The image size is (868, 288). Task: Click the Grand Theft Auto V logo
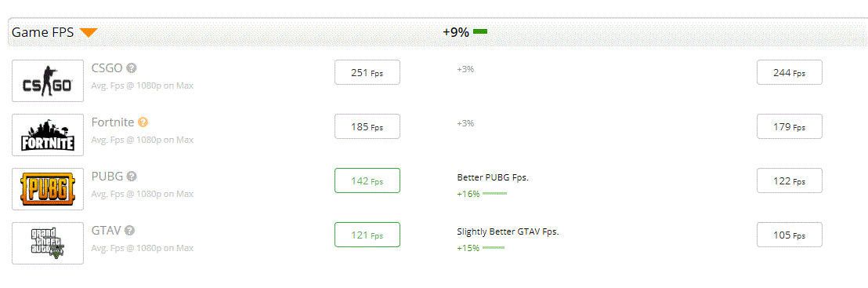tap(48, 243)
